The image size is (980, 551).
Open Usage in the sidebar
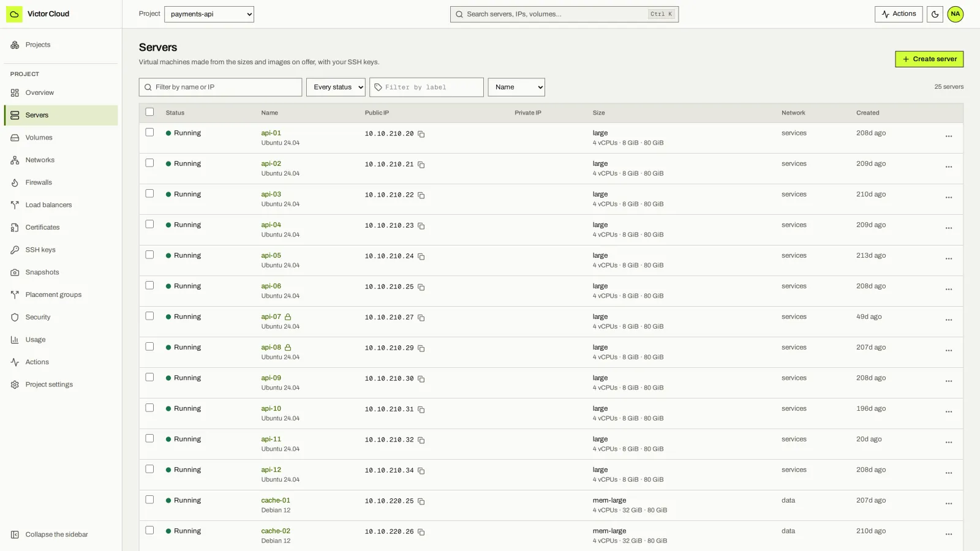point(61,340)
